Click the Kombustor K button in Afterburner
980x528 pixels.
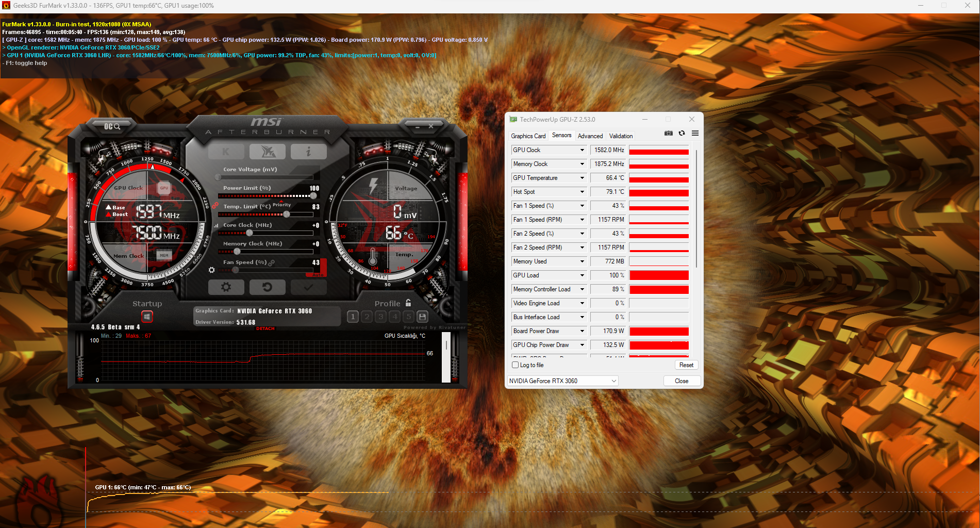click(226, 152)
